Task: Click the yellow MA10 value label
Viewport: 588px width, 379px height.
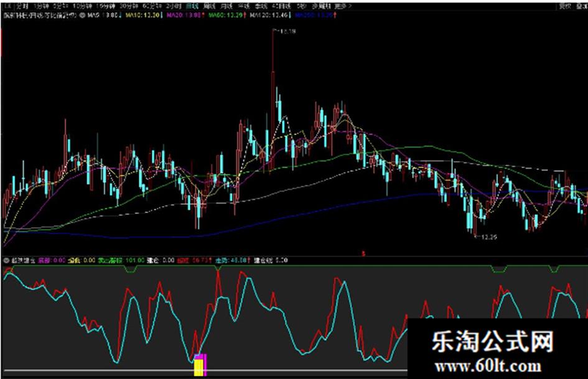Action: click(143, 16)
